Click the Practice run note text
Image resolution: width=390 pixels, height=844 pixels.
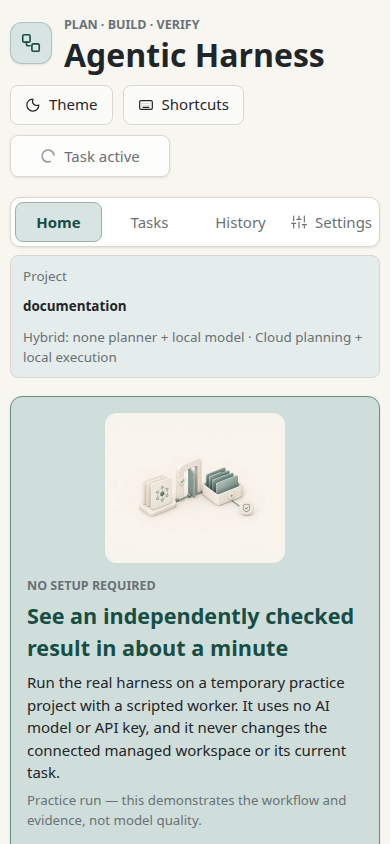(x=187, y=811)
